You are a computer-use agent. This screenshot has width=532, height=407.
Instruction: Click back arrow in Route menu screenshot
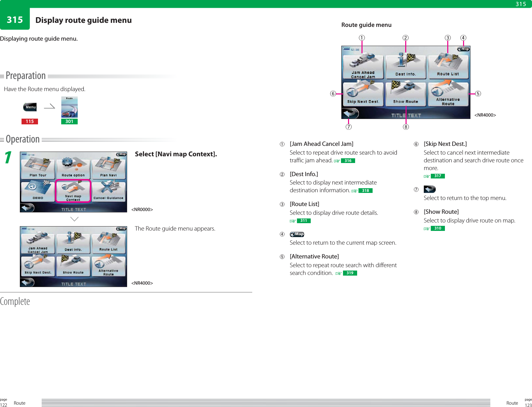point(27,208)
